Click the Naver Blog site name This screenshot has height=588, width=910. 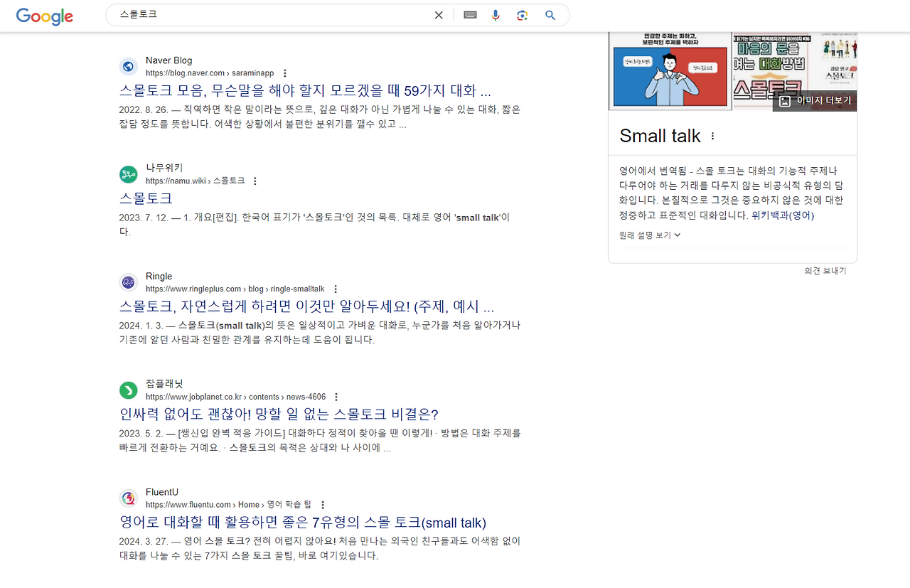[168, 60]
